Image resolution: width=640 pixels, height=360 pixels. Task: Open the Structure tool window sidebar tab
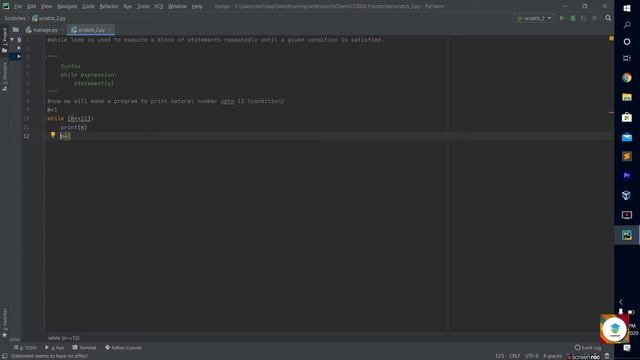[4, 77]
